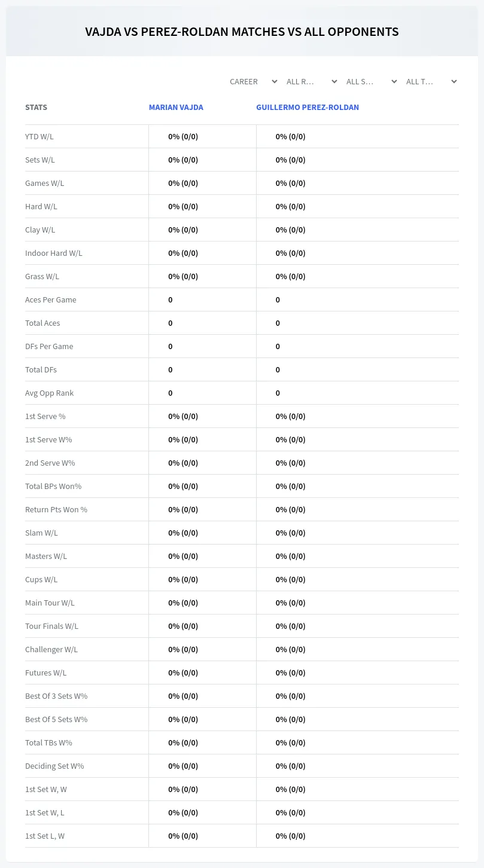Viewport: 484px width, 868px height.
Task: Click Perez-Roldan's Masters W/L value
Action: coord(290,556)
